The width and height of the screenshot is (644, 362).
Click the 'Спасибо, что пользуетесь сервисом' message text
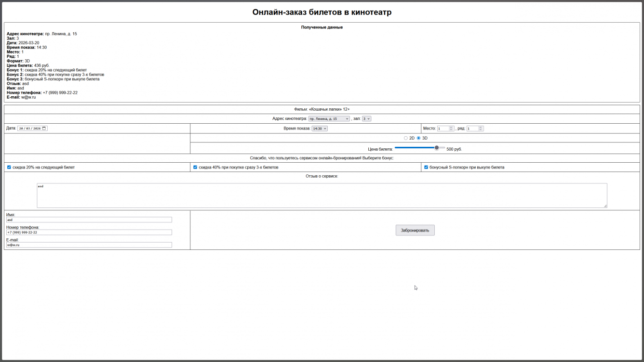(x=322, y=158)
